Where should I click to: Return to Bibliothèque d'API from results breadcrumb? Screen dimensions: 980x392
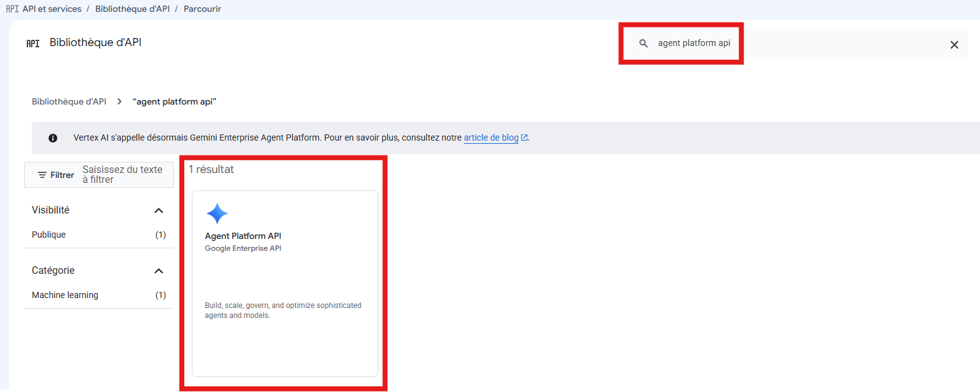[69, 101]
